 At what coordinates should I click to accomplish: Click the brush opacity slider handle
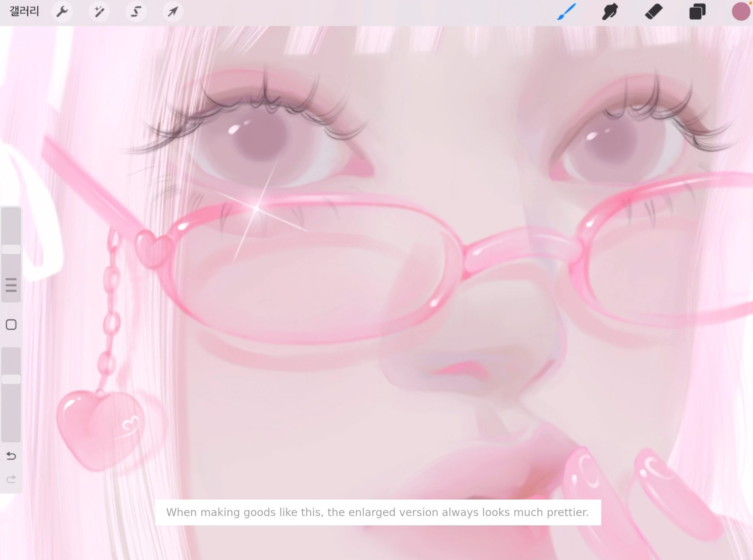coord(11,379)
